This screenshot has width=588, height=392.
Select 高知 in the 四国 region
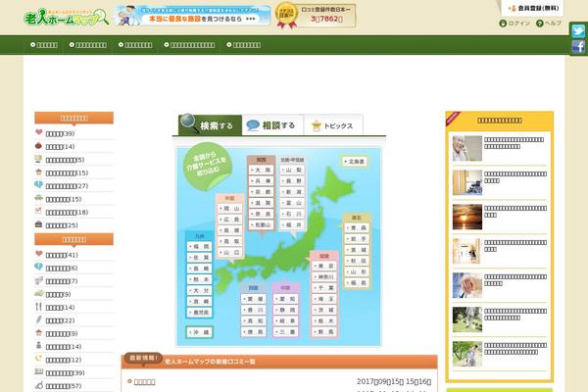pos(254,320)
